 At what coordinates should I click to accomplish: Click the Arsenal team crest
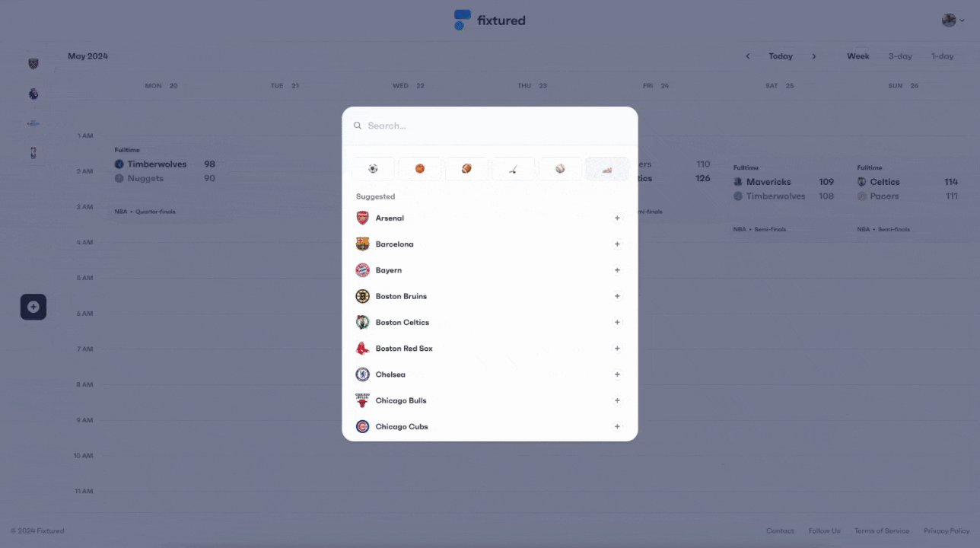(363, 218)
